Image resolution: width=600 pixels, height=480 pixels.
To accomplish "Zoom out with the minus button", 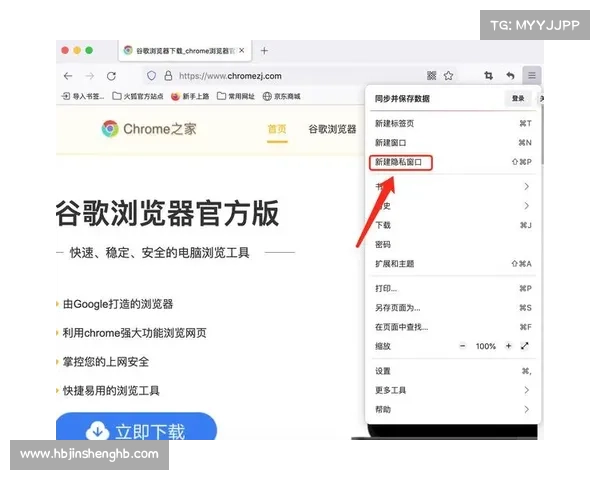I will tap(462, 346).
